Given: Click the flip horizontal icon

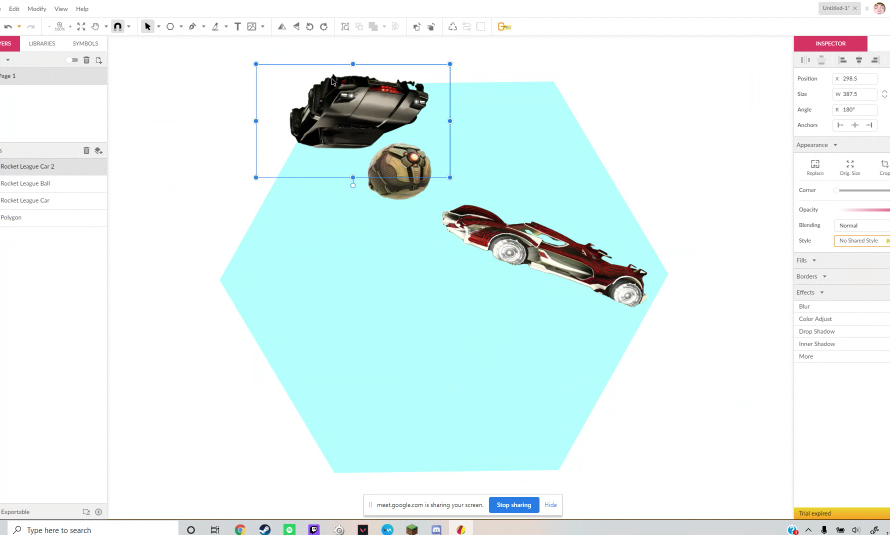Looking at the screenshot, I should pos(282,27).
